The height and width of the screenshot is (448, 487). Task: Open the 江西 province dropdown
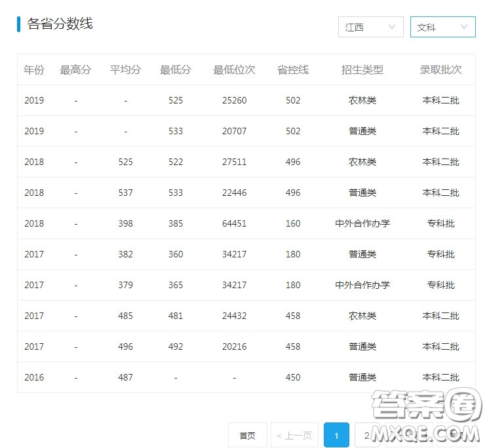click(x=370, y=27)
